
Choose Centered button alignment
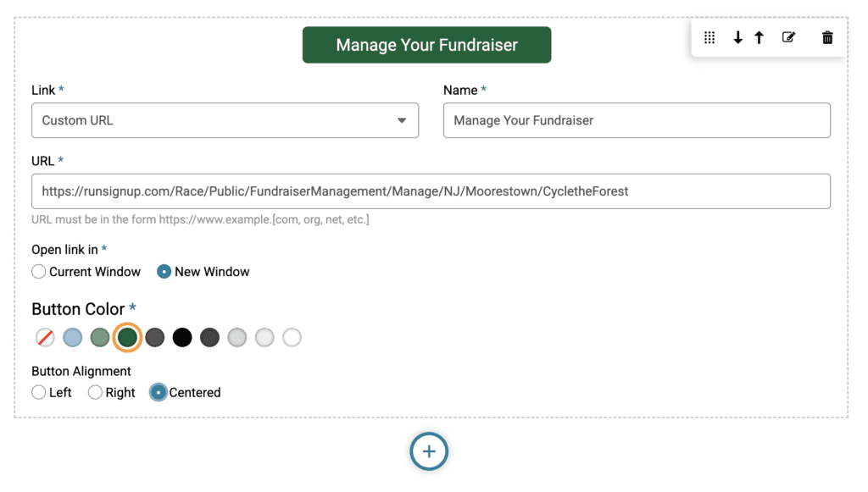point(158,392)
